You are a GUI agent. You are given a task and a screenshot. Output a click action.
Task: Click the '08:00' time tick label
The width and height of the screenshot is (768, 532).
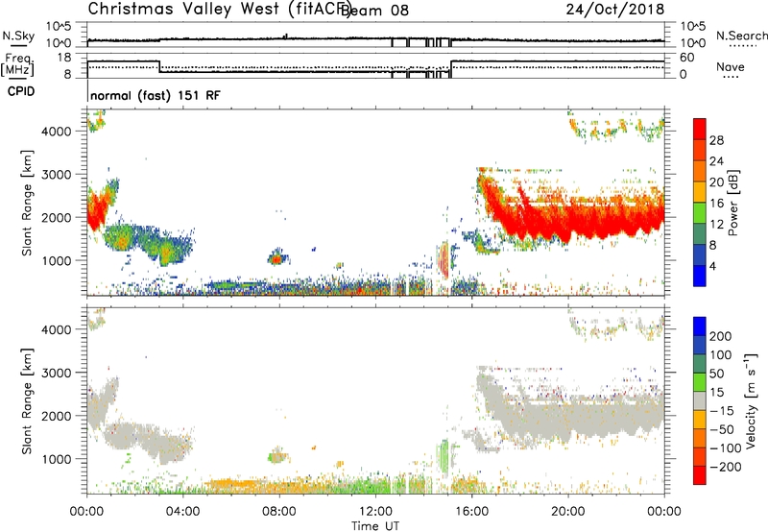pyautogui.click(x=279, y=512)
